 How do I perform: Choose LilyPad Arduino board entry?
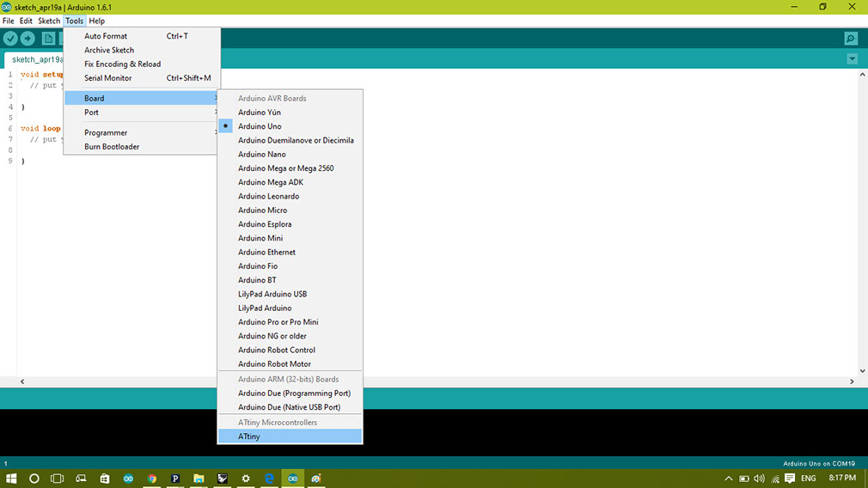coord(290,308)
